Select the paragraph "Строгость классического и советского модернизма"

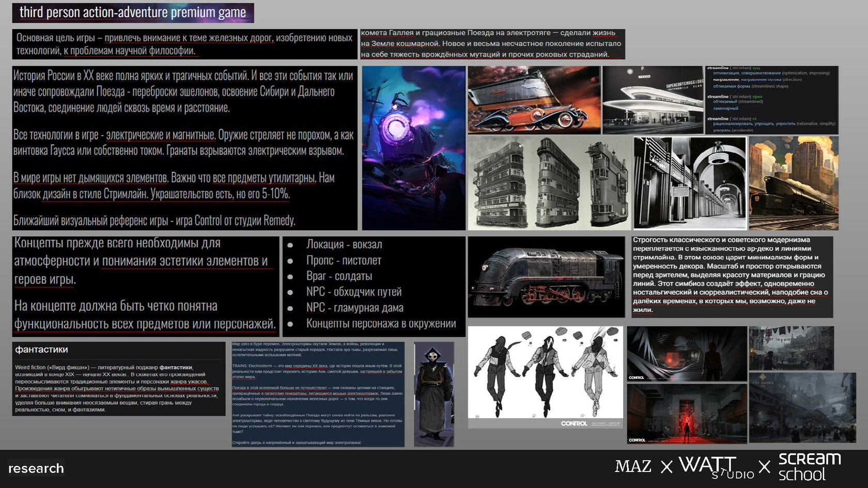click(x=731, y=275)
